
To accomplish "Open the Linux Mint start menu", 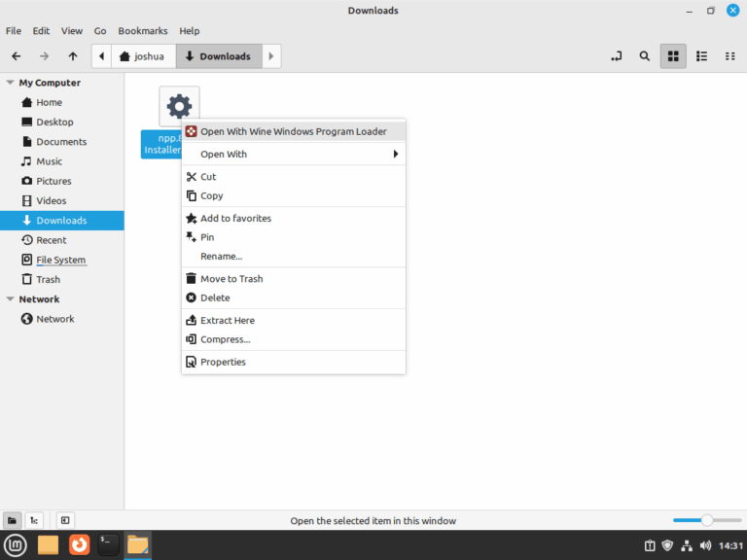I will pos(16,544).
